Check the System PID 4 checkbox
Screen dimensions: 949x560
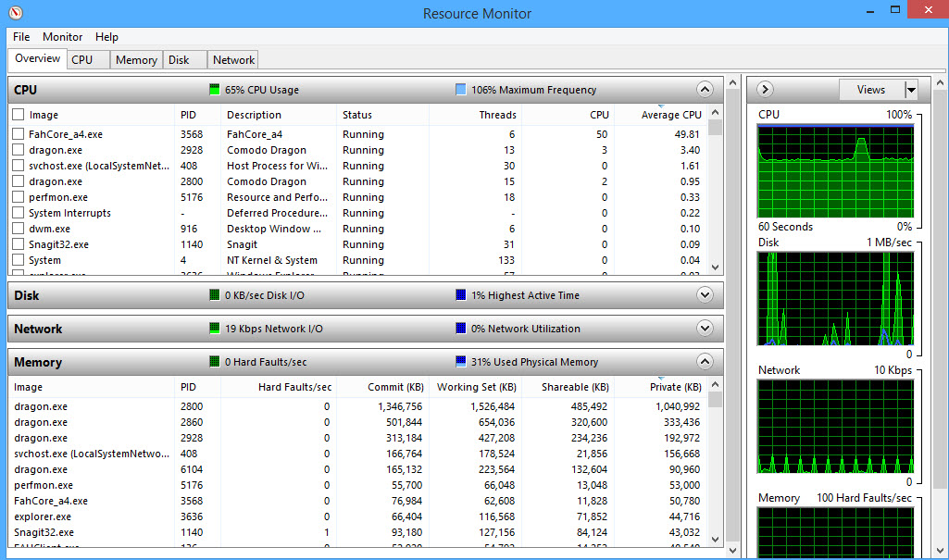(x=19, y=259)
